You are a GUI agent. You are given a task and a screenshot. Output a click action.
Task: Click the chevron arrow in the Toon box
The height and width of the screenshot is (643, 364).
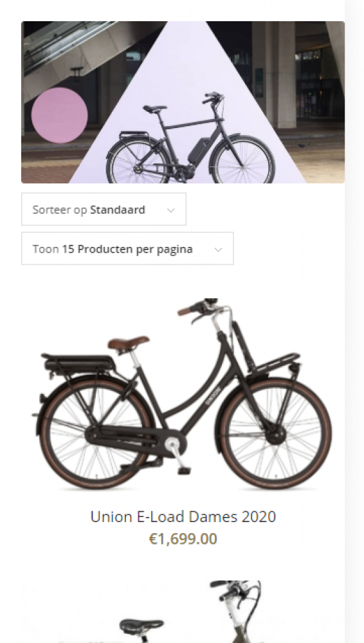click(218, 249)
